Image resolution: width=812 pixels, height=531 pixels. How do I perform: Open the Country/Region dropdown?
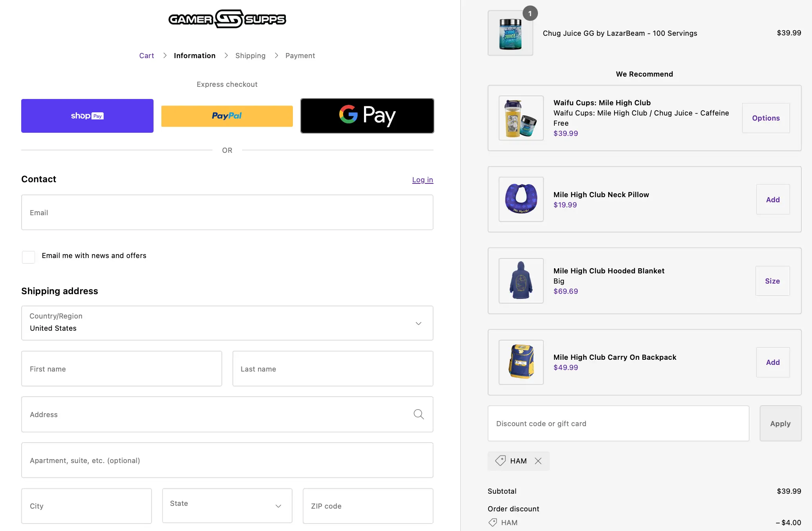pyautogui.click(x=227, y=323)
